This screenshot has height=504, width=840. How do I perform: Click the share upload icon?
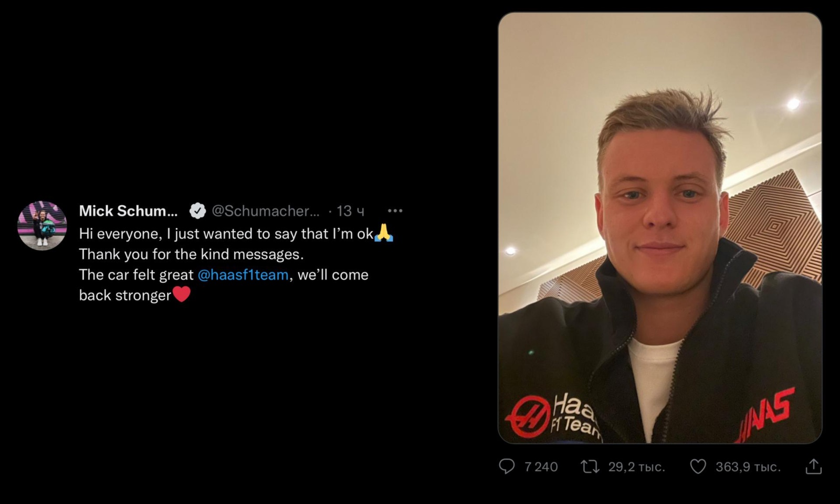pos(813,466)
